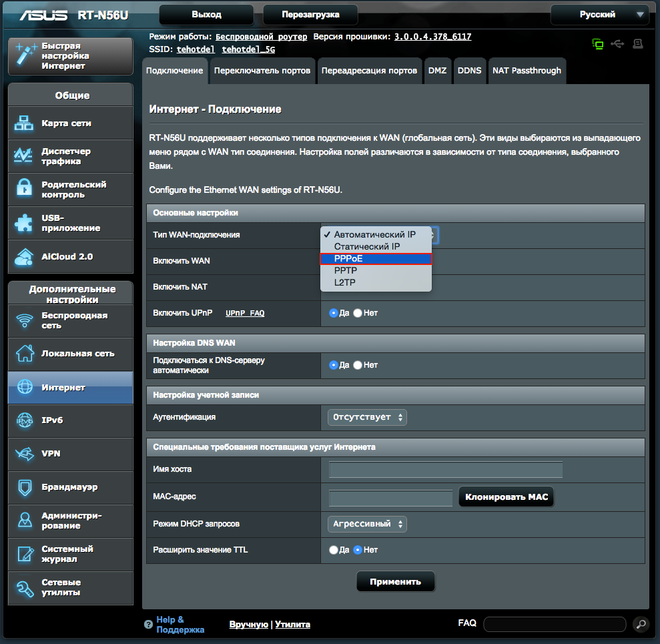660x644 pixels.
Task: Choose L2TP in the WAN type list
Action: coord(376,282)
